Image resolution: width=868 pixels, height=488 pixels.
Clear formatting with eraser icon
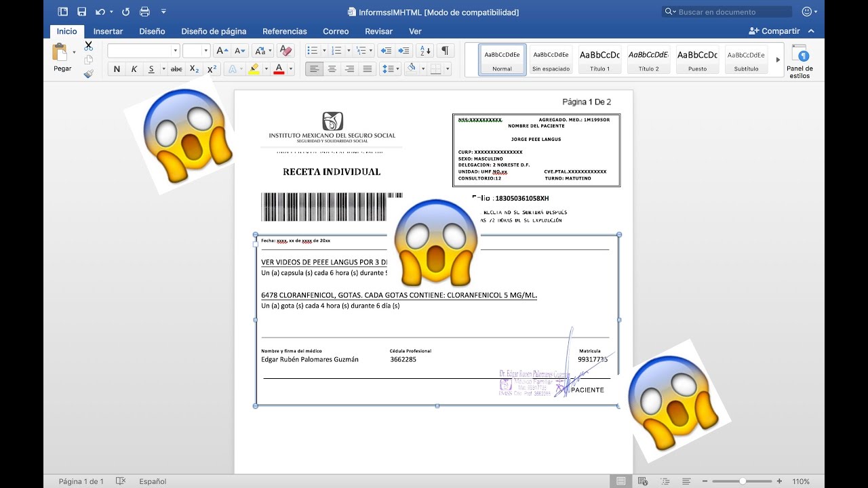point(285,51)
